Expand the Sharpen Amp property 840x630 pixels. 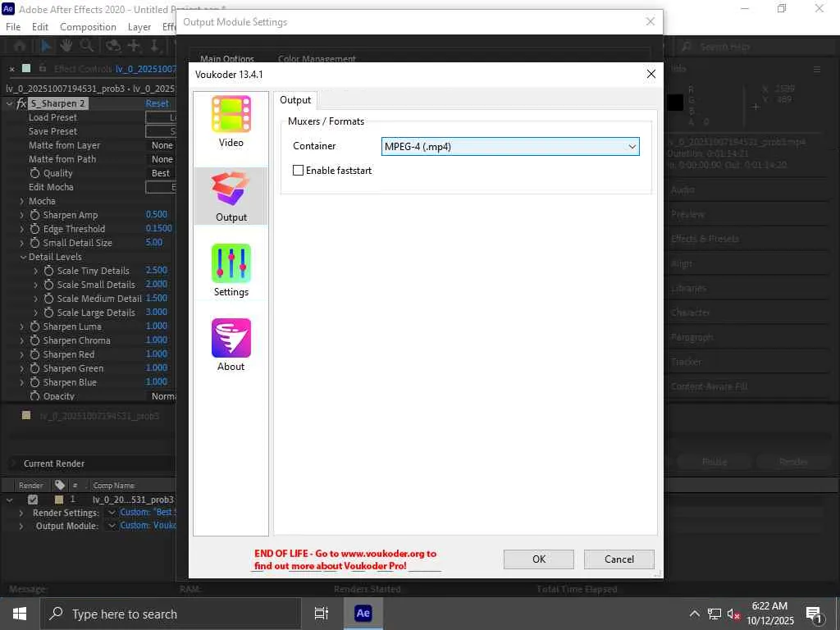pos(22,215)
